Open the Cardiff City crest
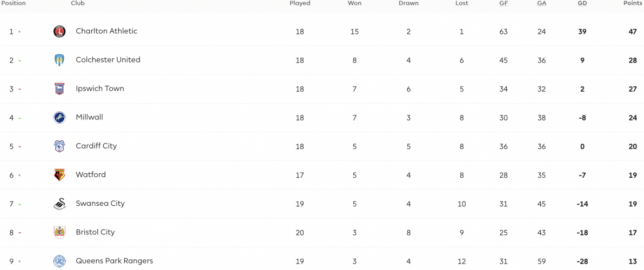Image resolution: width=644 pixels, height=270 pixels. (59, 146)
